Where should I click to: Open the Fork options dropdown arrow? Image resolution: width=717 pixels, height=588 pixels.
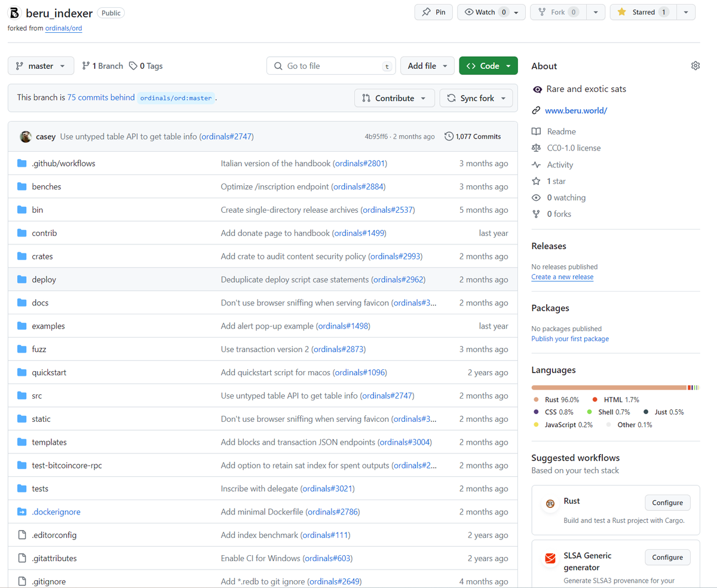[x=596, y=12]
